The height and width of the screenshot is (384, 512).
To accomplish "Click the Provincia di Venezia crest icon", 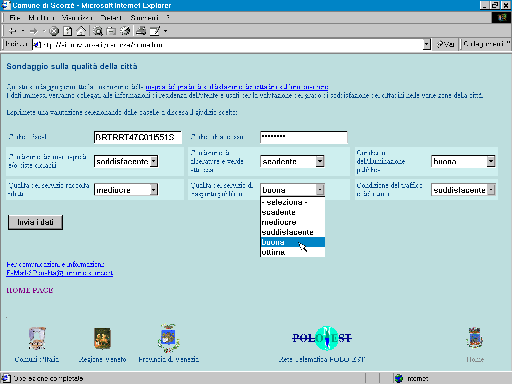I will pyautogui.click(x=168, y=338).
